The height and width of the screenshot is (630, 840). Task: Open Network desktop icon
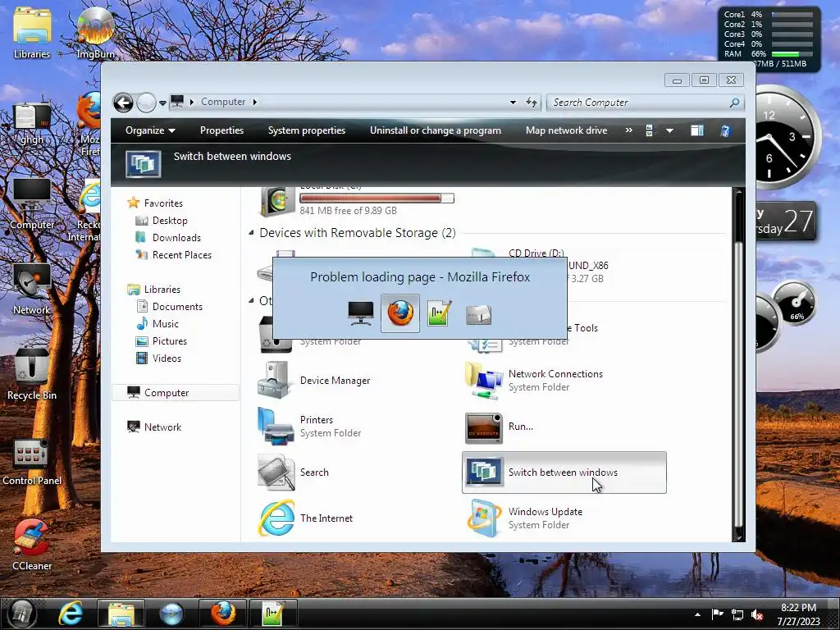(x=32, y=290)
